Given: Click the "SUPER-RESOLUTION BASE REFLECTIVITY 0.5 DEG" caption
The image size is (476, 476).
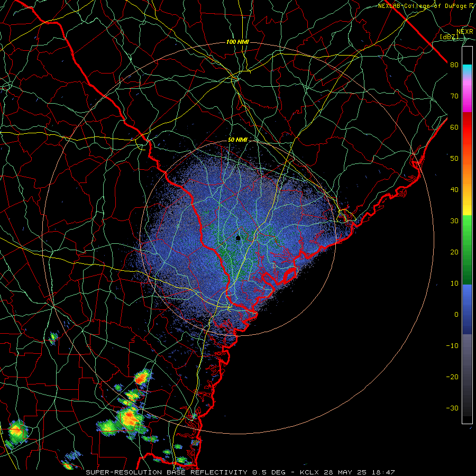Looking at the screenshot, I should tap(186, 472).
